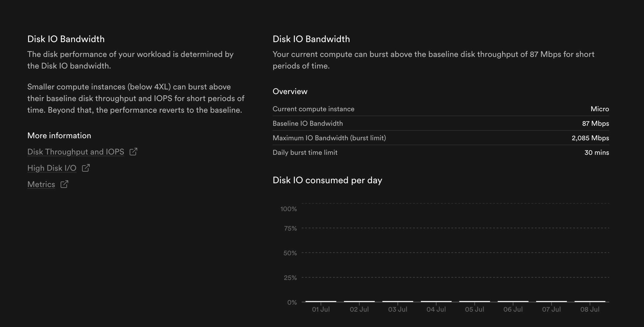Open the Metrics documentation link

pos(41,184)
